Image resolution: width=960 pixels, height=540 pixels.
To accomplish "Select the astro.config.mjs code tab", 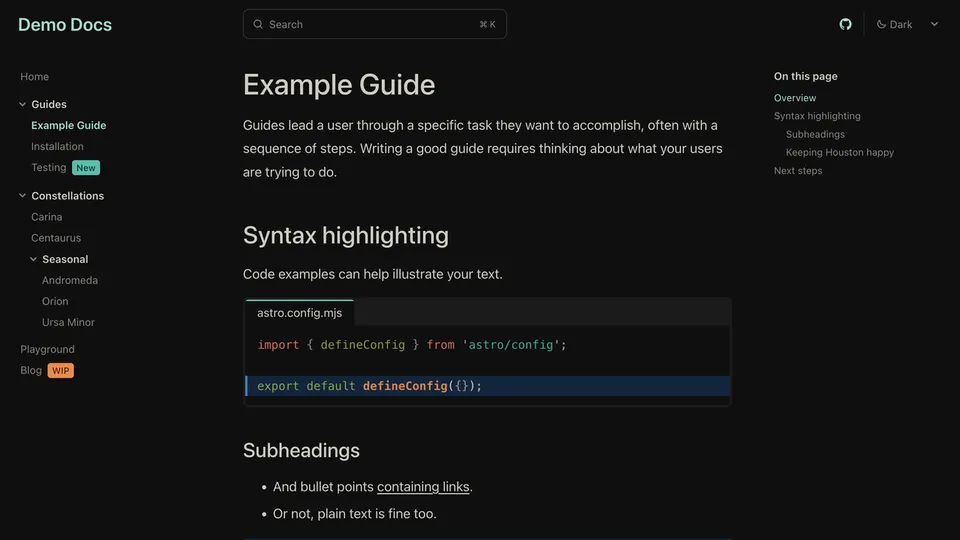I will coord(299,313).
